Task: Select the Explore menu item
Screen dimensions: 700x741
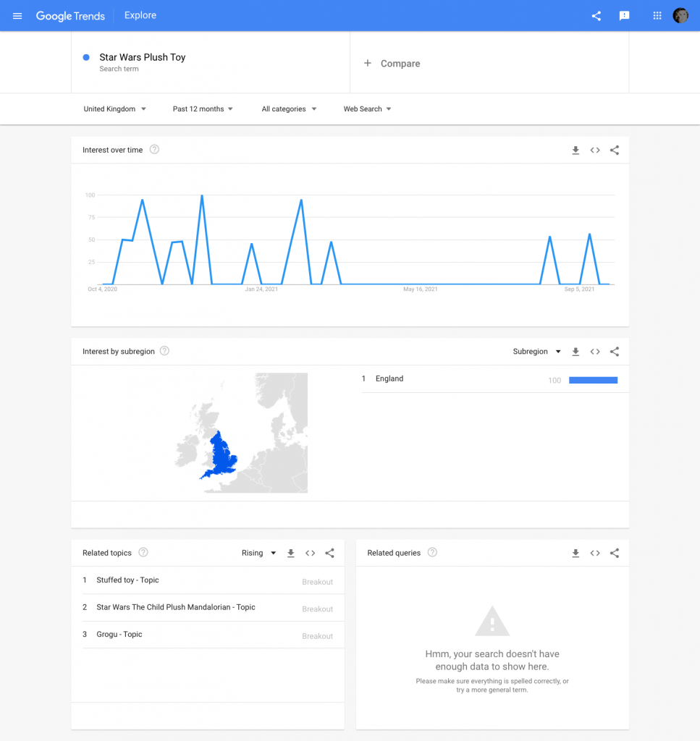Action: point(140,14)
